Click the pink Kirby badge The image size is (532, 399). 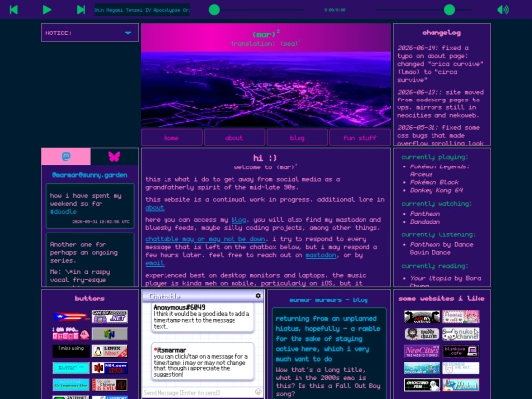coord(71,334)
